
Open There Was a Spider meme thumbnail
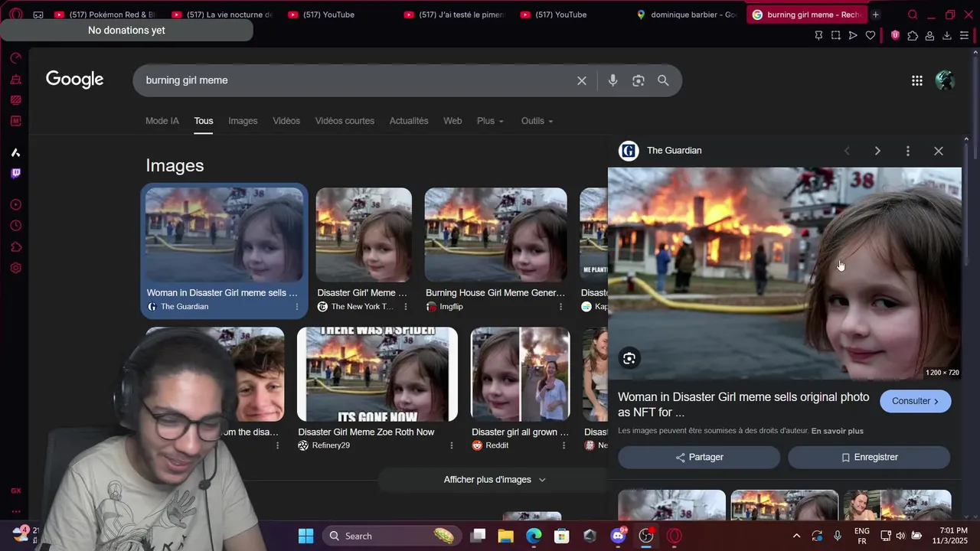(377, 374)
